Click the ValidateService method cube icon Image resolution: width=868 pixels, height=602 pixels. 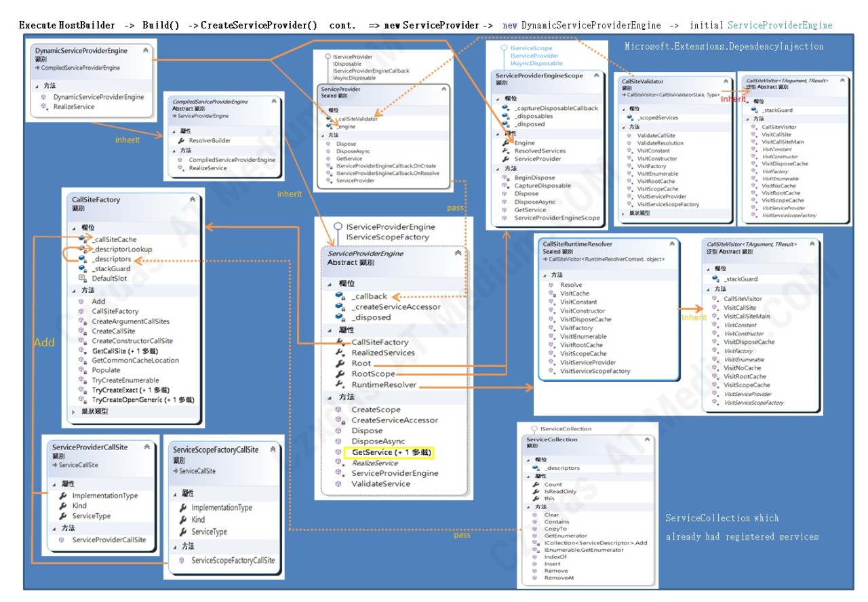pos(339,483)
